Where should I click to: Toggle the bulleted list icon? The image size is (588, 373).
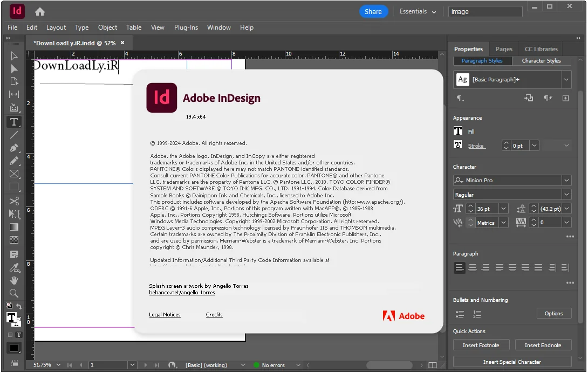click(x=460, y=314)
